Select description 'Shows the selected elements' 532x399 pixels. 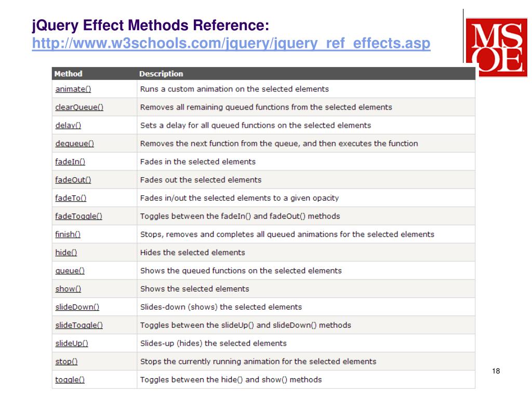(x=194, y=289)
